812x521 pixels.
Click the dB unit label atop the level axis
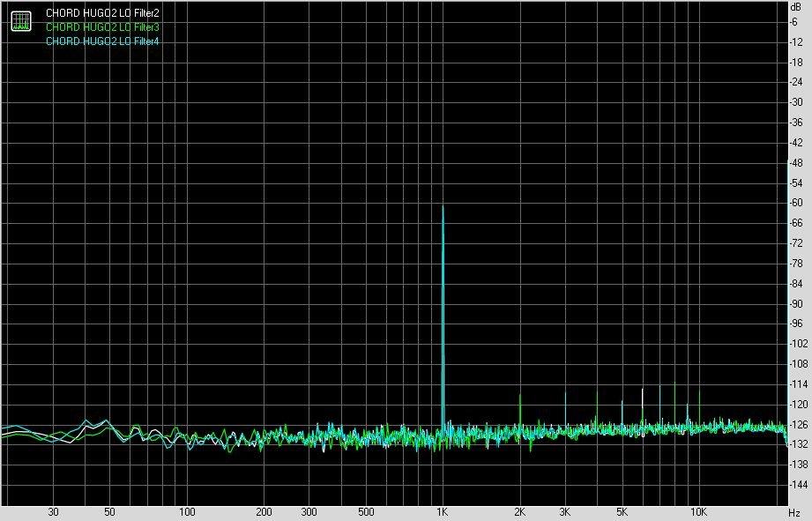pos(797,7)
